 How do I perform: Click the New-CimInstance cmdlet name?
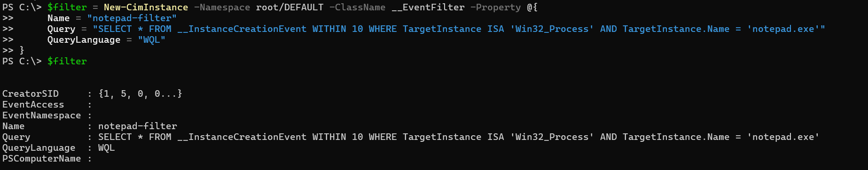click(x=146, y=8)
